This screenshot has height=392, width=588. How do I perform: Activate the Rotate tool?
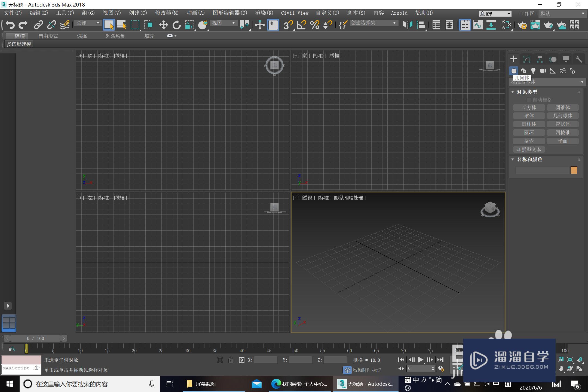tap(176, 25)
